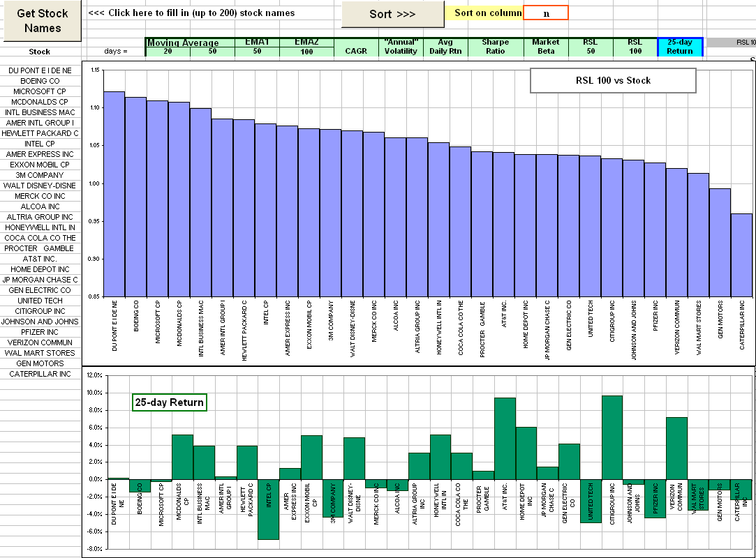This screenshot has width=756, height=558.
Task: Click the Sort >>> button
Action: [x=392, y=14]
